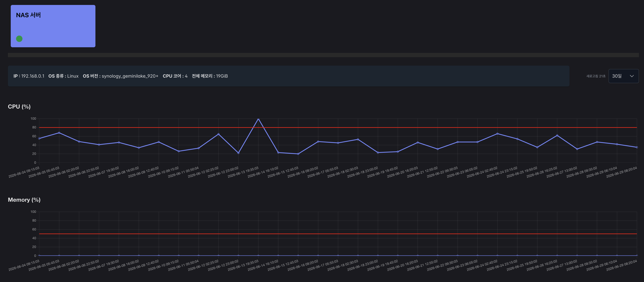Click the red CPU threshold line at 80
The height and width of the screenshot is (282, 644).
[x=338, y=127]
